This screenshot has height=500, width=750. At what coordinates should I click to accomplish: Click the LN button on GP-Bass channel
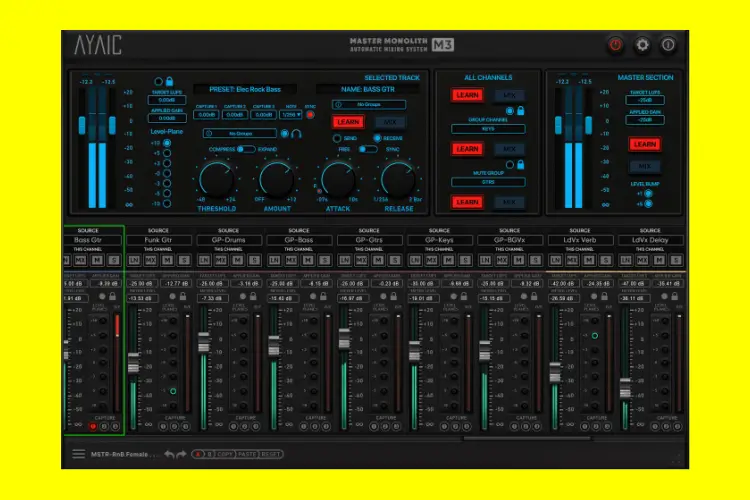point(275,260)
